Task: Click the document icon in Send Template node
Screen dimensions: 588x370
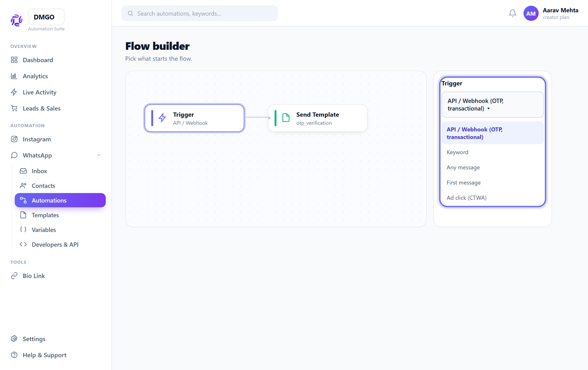Action: pyautogui.click(x=286, y=118)
